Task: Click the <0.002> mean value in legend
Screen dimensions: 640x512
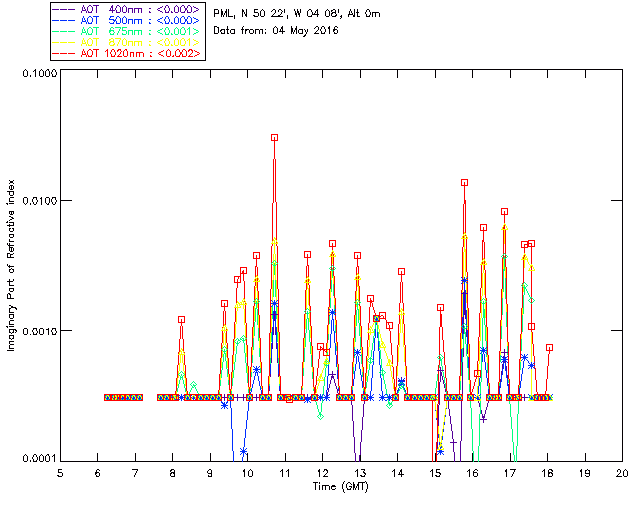Action: coord(179,53)
